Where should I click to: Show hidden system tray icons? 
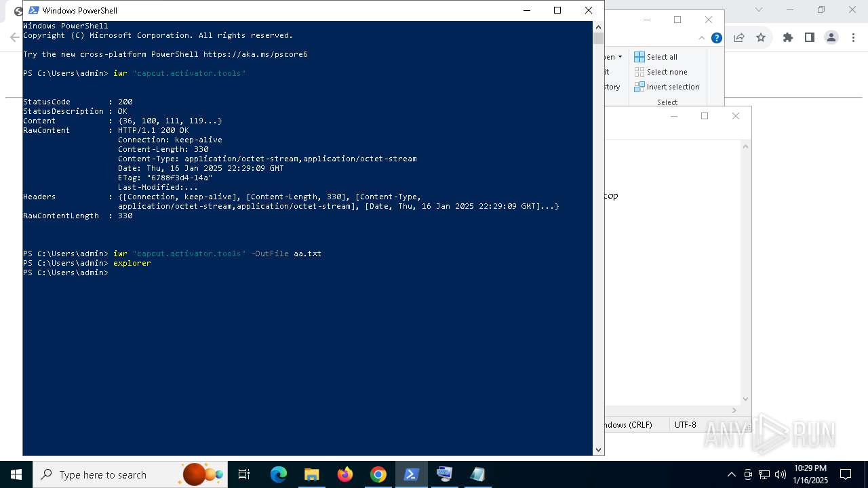coord(731,474)
